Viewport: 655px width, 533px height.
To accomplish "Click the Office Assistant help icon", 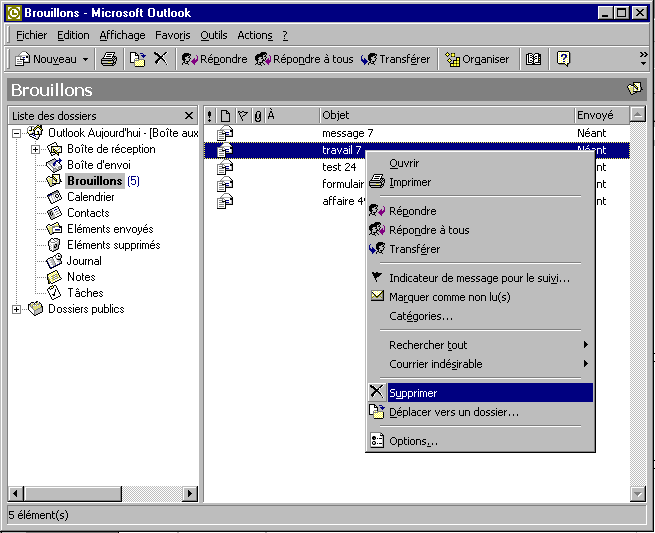I will point(563,59).
